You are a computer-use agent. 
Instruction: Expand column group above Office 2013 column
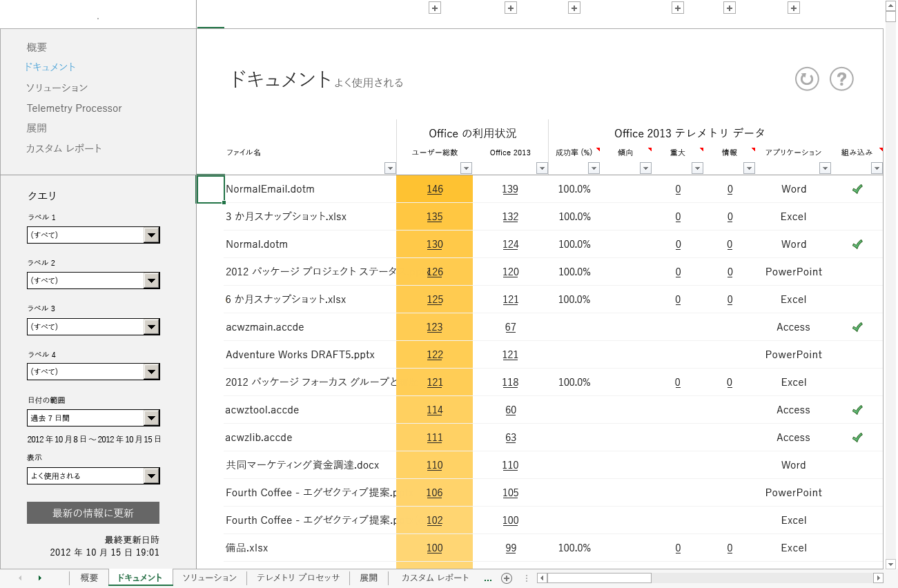[511, 8]
